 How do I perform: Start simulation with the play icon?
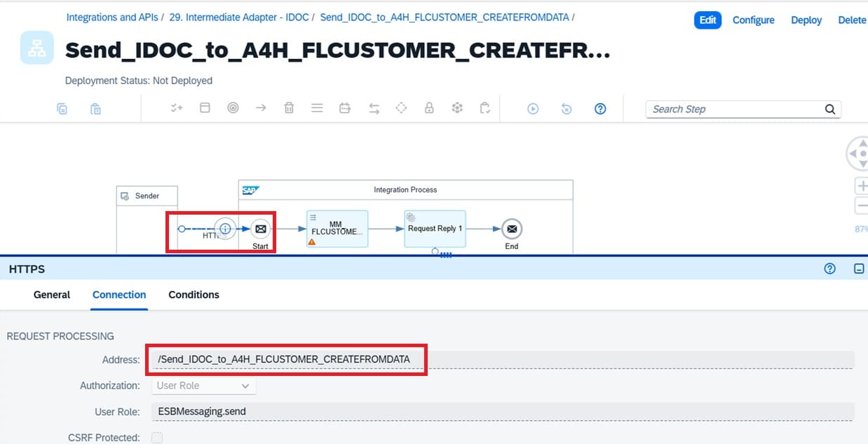[x=533, y=109]
